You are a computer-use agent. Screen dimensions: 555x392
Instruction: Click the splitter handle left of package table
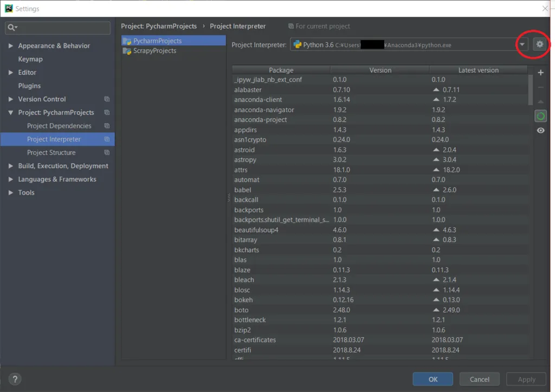[x=229, y=197]
